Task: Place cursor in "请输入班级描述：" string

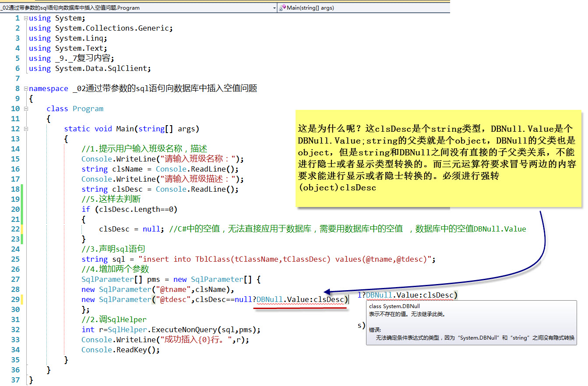Action: tap(197, 179)
